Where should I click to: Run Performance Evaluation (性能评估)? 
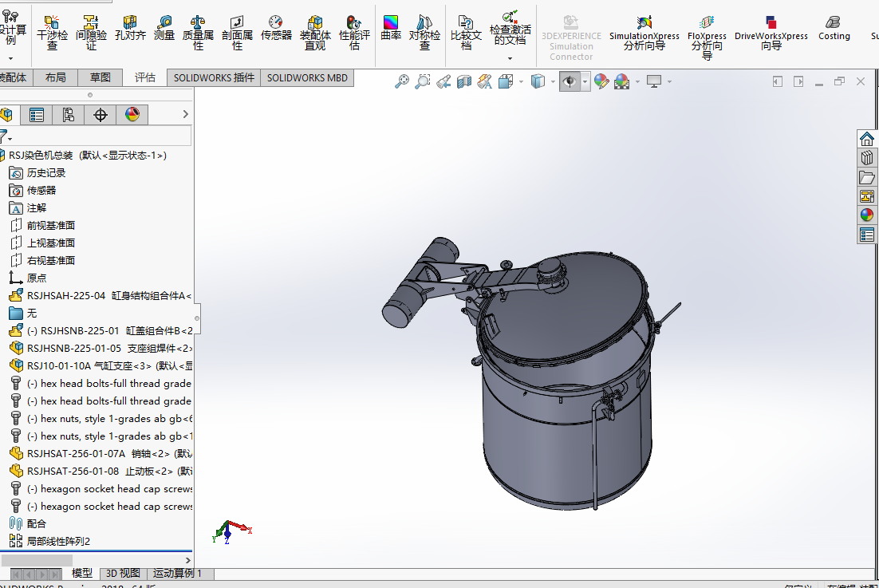(x=354, y=33)
